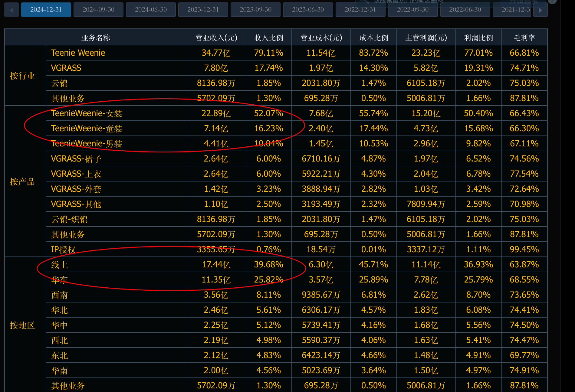Switch to the 2022-09-30 date tab
Image resolution: width=575 pixels, height=392 pixels.
pyautogui.click(x=412, y=10)
